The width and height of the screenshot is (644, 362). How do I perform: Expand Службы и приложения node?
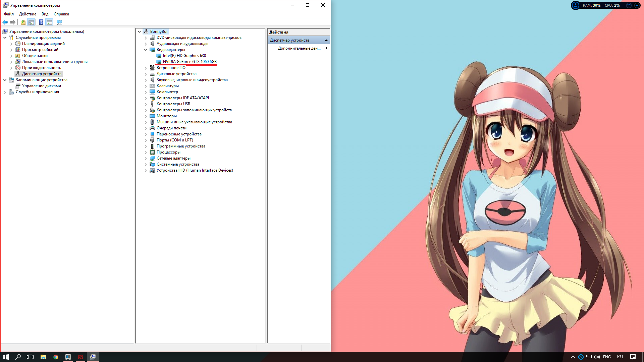5,92
